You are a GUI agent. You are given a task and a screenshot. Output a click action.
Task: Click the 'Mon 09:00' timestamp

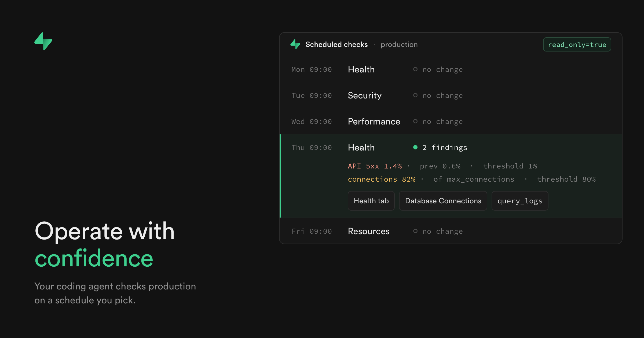[x=312, y=69]
